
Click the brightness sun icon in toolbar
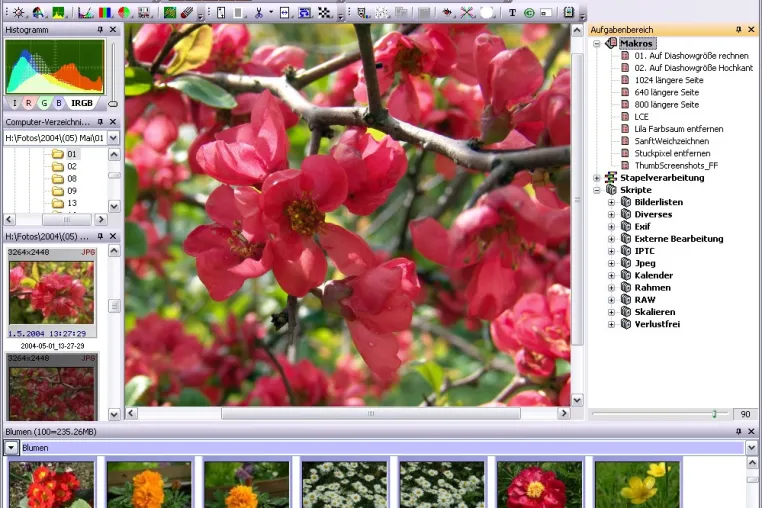(19, 13)
